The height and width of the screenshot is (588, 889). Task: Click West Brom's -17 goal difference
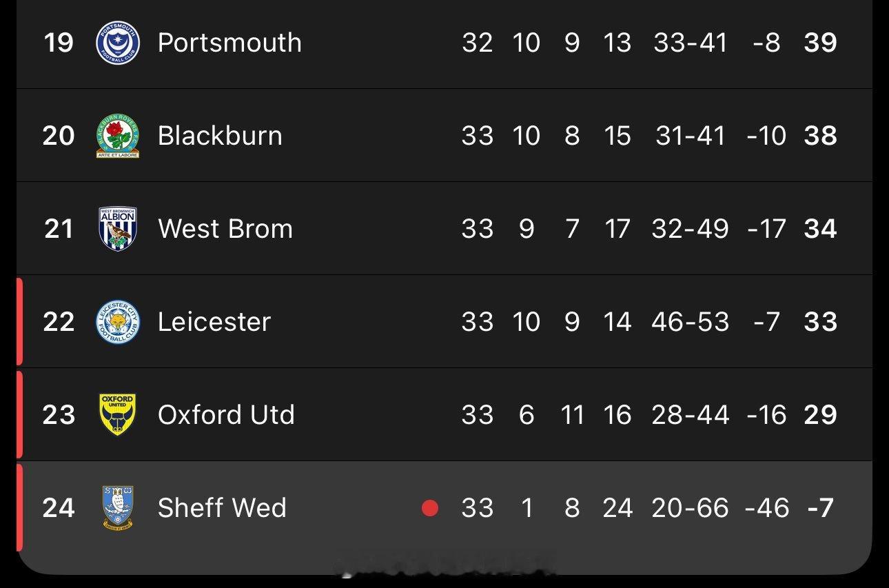tap(766, 229)
